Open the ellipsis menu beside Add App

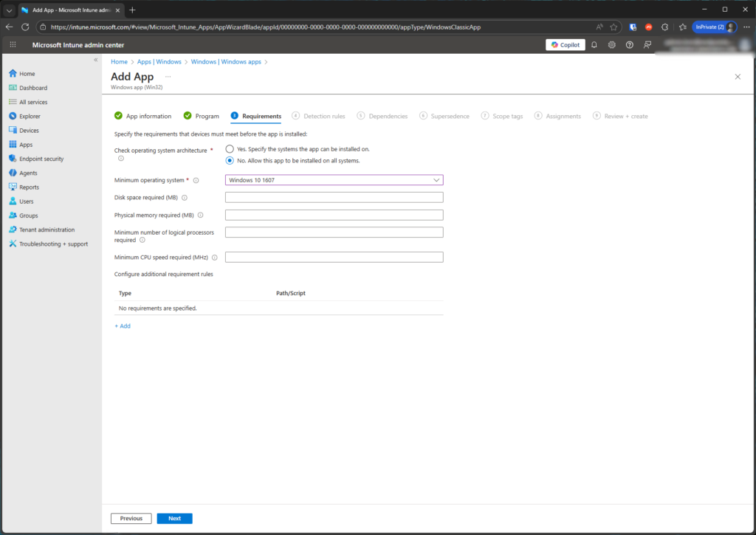click(168, 76)
